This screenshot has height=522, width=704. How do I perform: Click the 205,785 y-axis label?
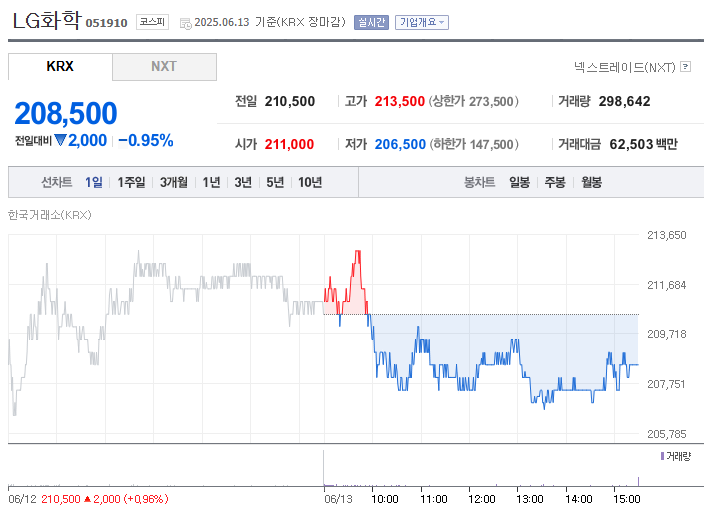[x=666, y=434]
